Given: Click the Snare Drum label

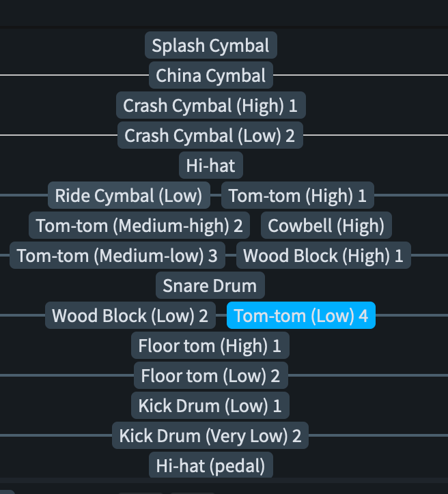Looking at the screenshot, I should pos(210,286).
